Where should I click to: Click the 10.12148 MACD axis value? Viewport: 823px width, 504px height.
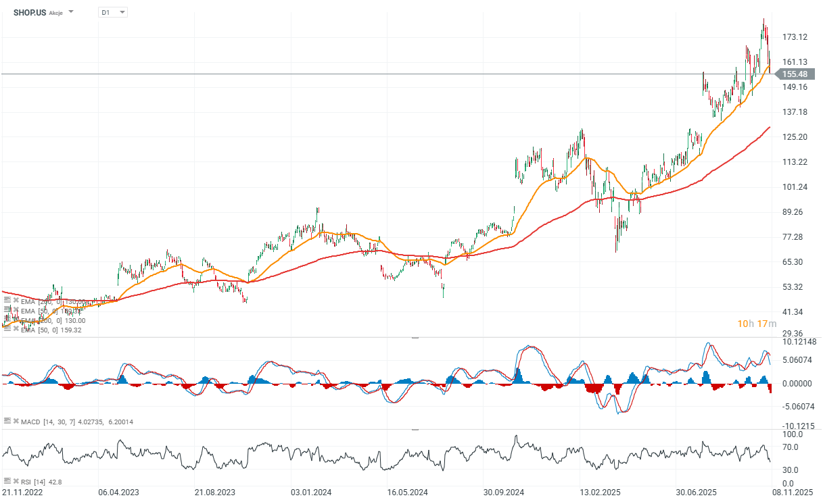pos(799,341)
